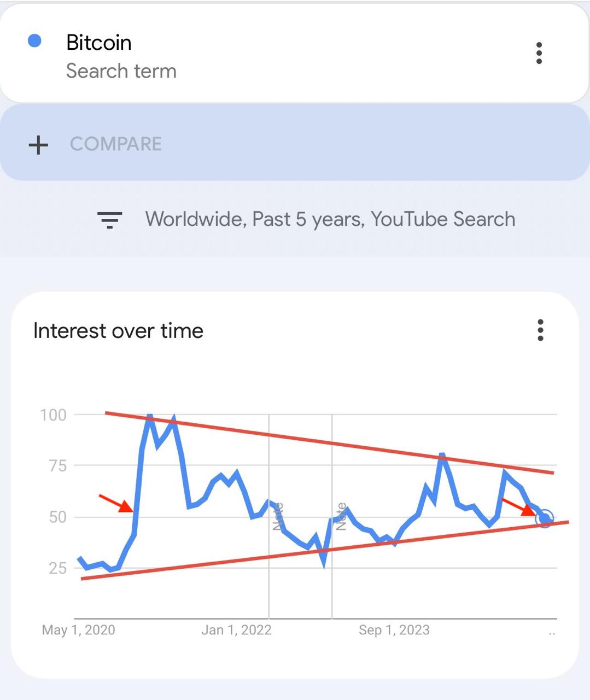Change Worldwide, Past 5 years, YouTube Search filters
This screenshot has width=590, height=700.
click(330, 219)
